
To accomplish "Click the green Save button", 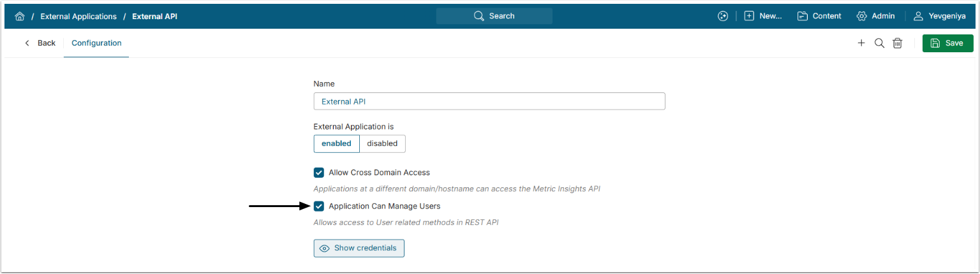I will click(x=947, y=43).
